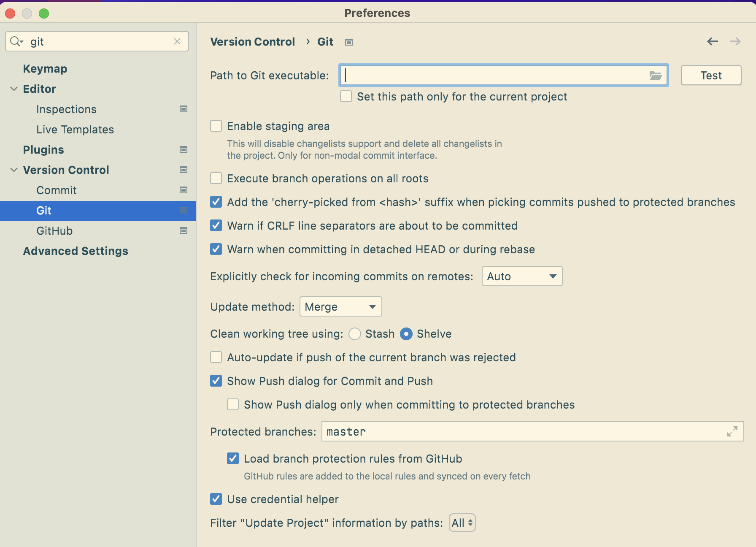Select Stash for cleaning working tree
Image resolution: width=756 pixels, height=547 pixels.
355,334
